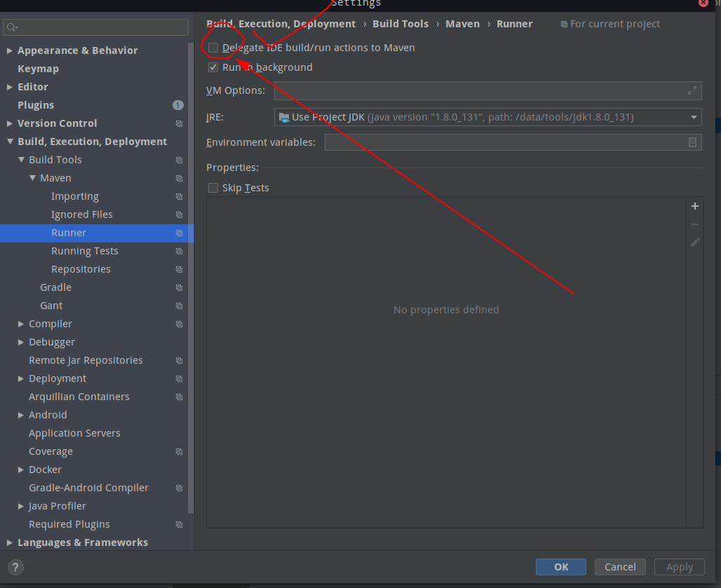Open help via question mark icon
Screen dimensions: 721x588
15,567
